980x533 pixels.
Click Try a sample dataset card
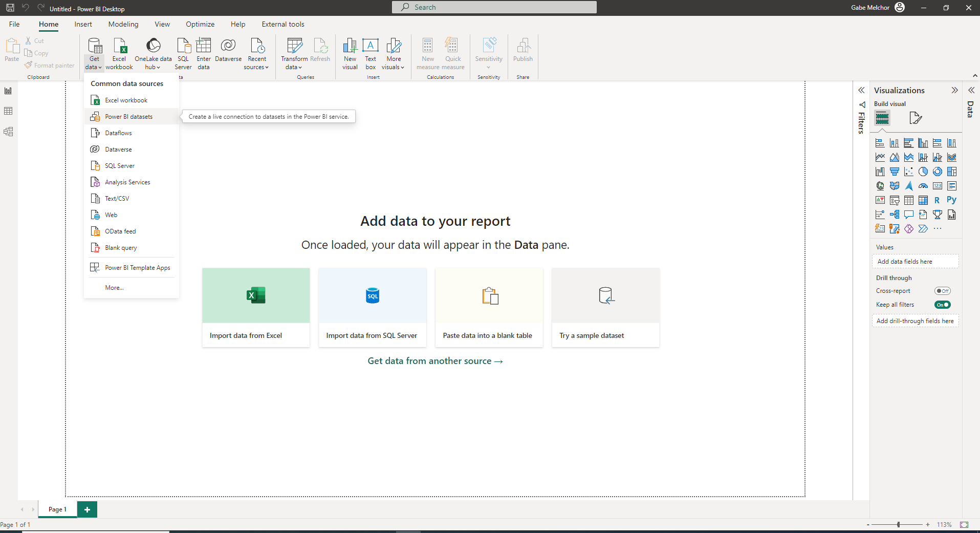606,307
